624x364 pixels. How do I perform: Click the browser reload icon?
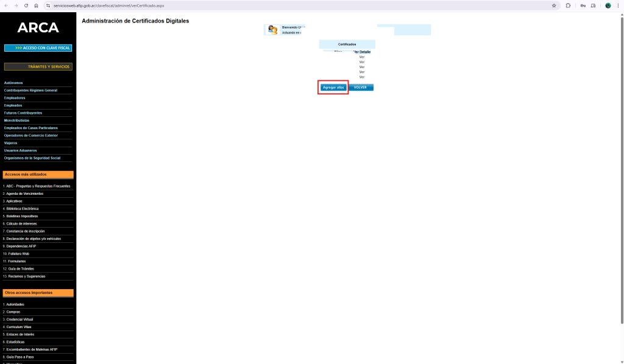(x=26, y=5)
